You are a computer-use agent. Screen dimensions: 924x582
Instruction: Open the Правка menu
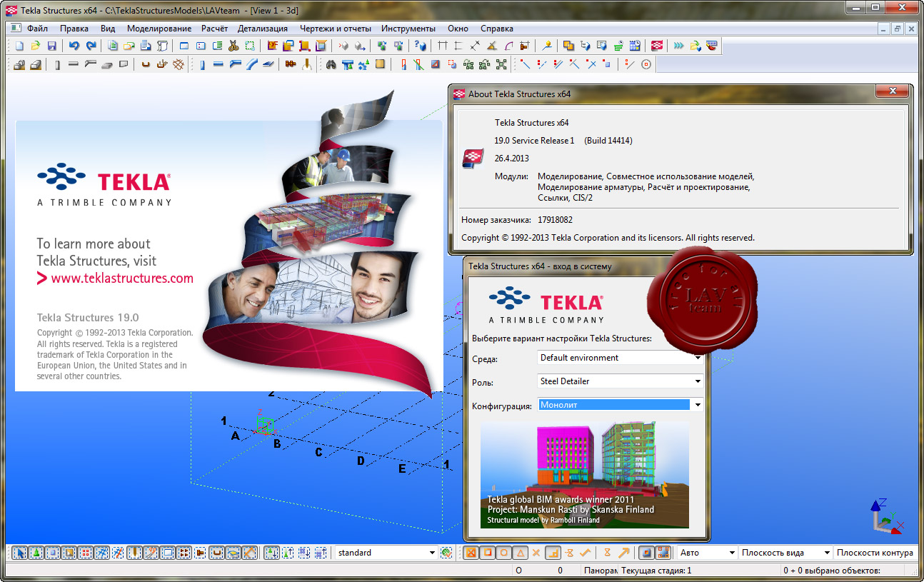click(74, 29)
